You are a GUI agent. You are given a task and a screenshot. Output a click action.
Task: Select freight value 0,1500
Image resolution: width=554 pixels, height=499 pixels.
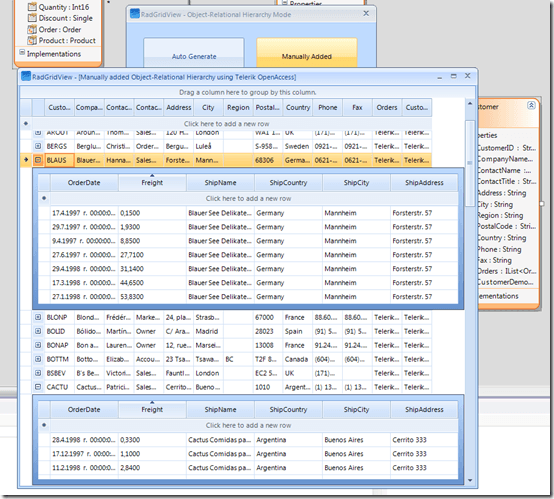pos(152,213)
